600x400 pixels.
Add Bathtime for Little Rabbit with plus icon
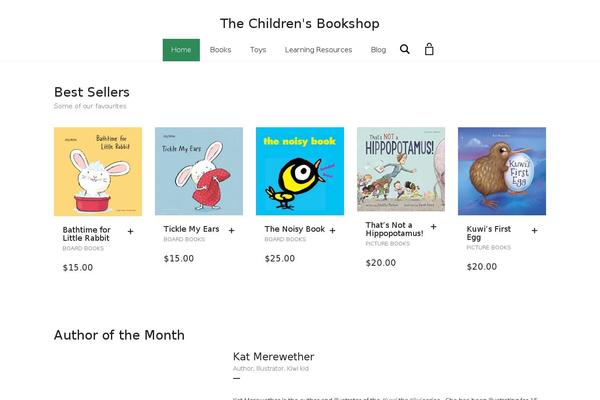click(x=130, y=232)
